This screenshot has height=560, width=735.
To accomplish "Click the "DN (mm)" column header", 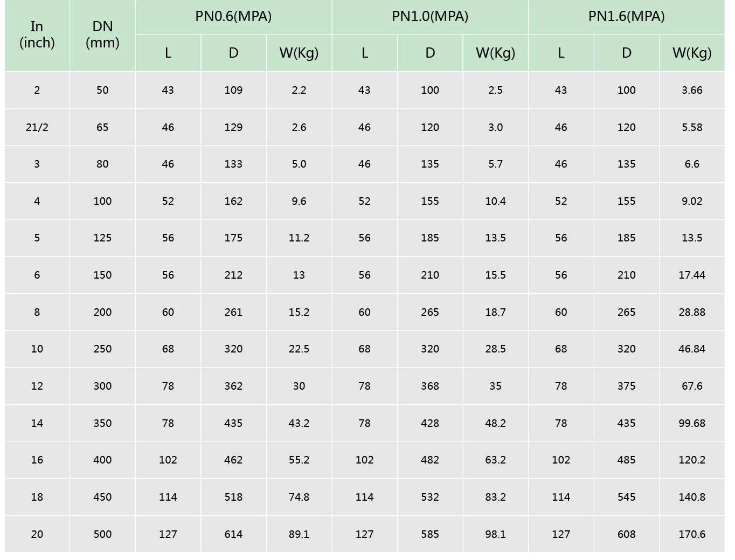I will pyautogui.click(x=102, y=35).
